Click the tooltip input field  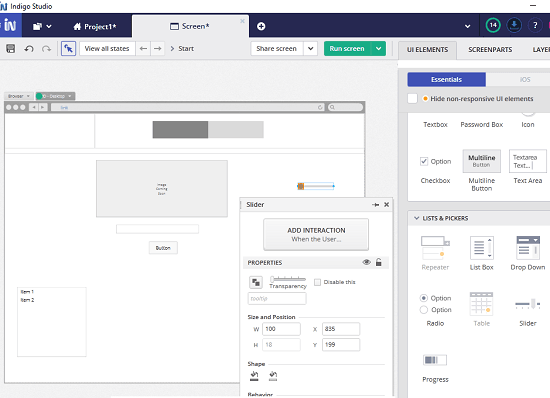tap(277, 298)
